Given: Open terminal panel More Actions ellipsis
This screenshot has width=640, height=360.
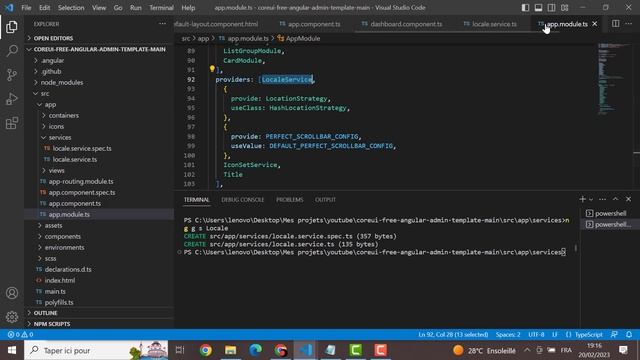Looking at the screenshot, I should click(602, 199).
